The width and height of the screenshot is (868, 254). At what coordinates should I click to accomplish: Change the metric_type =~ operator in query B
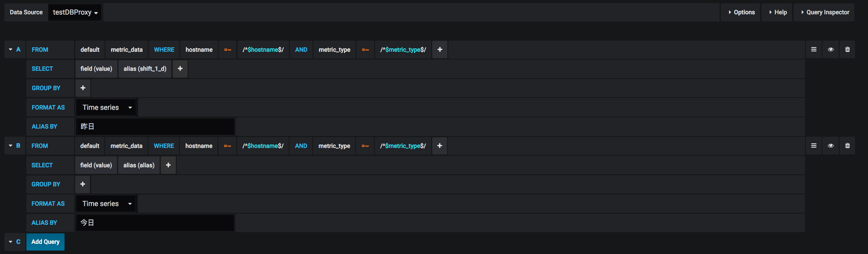365,146
